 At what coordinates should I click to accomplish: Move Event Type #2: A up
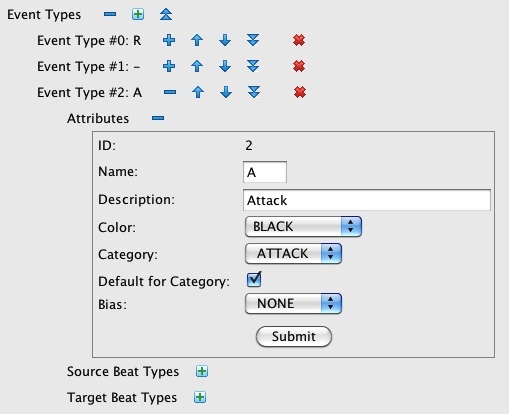[x=198, y=92]
